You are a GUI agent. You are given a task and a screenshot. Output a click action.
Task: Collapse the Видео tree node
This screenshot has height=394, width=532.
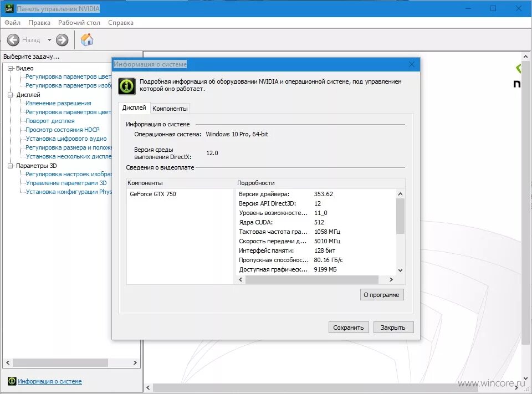point(10,68)
